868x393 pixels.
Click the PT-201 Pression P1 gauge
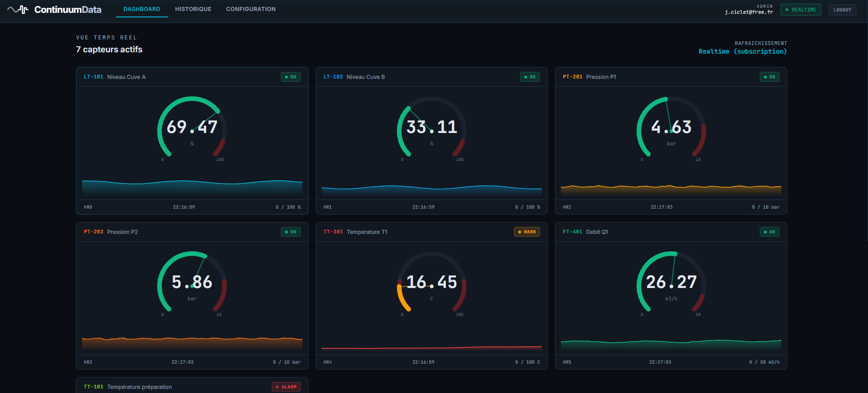pos(671,128)
